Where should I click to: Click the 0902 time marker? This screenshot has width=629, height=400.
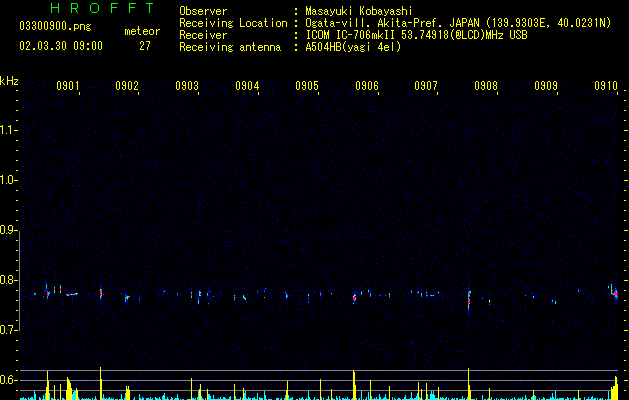127,86
